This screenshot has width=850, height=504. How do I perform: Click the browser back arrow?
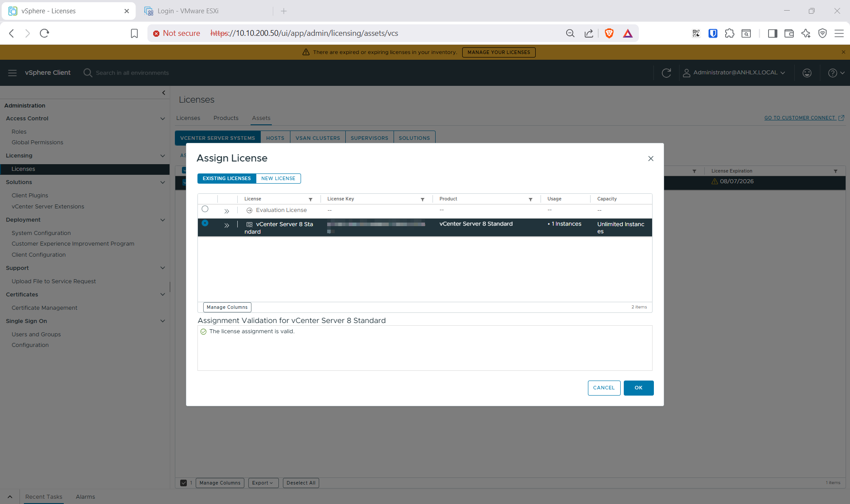[12, 33]
